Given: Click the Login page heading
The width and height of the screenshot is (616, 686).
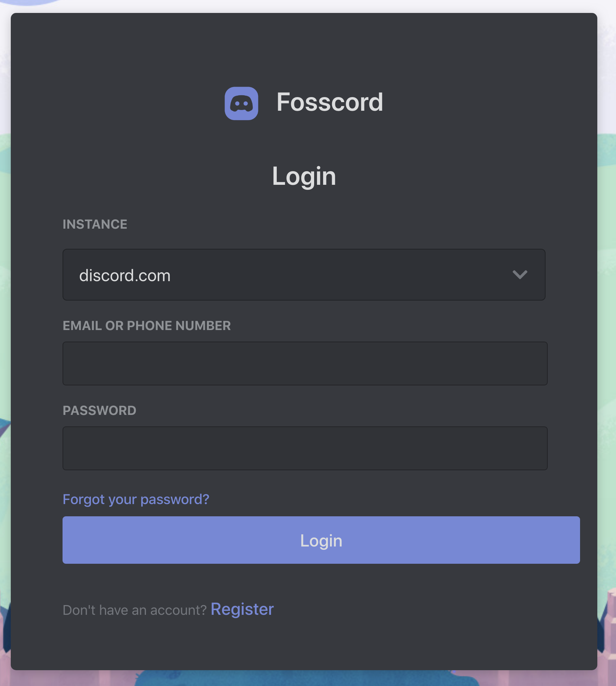Looking at the screenshot, I should (304, 176).
